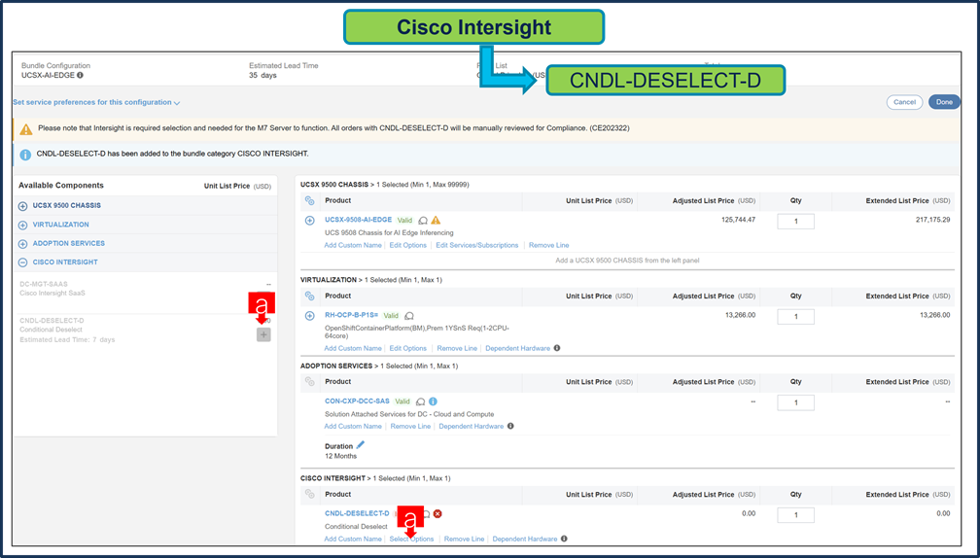
Task: Click group icon in CISCO INTERSIGHT table header
Action: [x=309, y=494]
